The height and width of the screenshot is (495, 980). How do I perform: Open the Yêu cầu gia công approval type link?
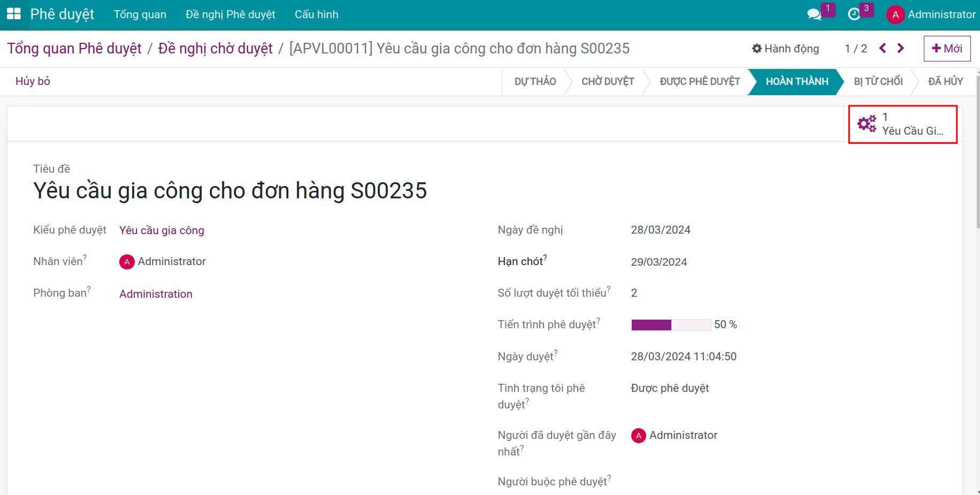click(x=162, y=230)
